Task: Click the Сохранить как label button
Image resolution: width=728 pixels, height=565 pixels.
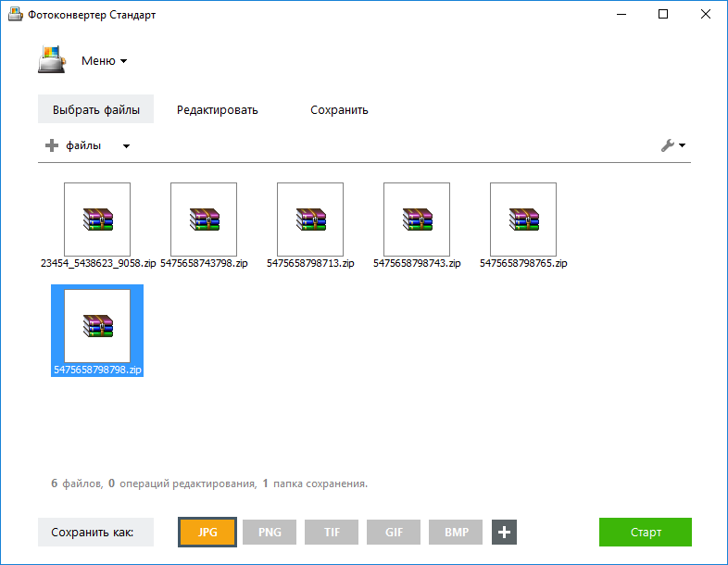Action: point(95,532)
